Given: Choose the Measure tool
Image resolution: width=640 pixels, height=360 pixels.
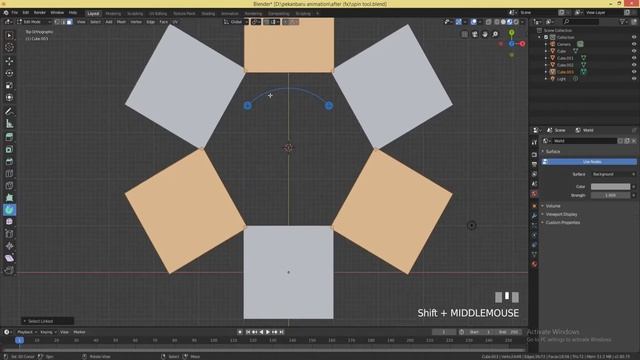Looking at the screenshot, I should 9,124.
